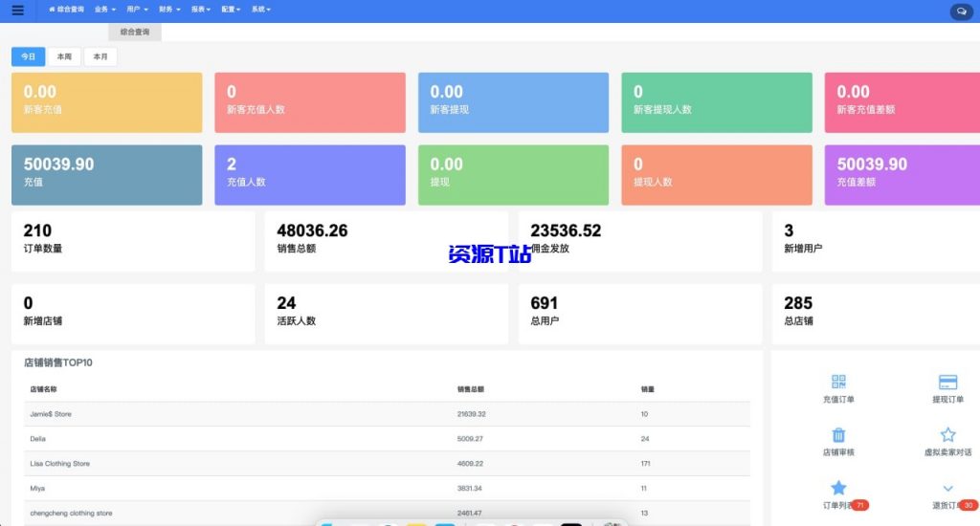Click the 销量 column header
The width and height of the screenshot is (980, 526).
tap(648, 389)
